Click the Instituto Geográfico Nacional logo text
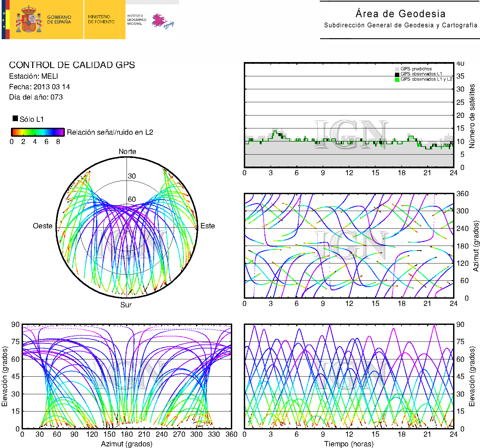The image size is (480, 448). [x=136, y=20]
